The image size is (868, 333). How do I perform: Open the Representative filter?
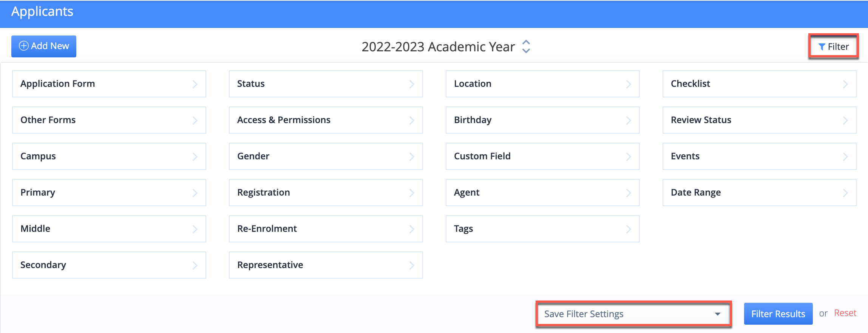tap(326, 265)
